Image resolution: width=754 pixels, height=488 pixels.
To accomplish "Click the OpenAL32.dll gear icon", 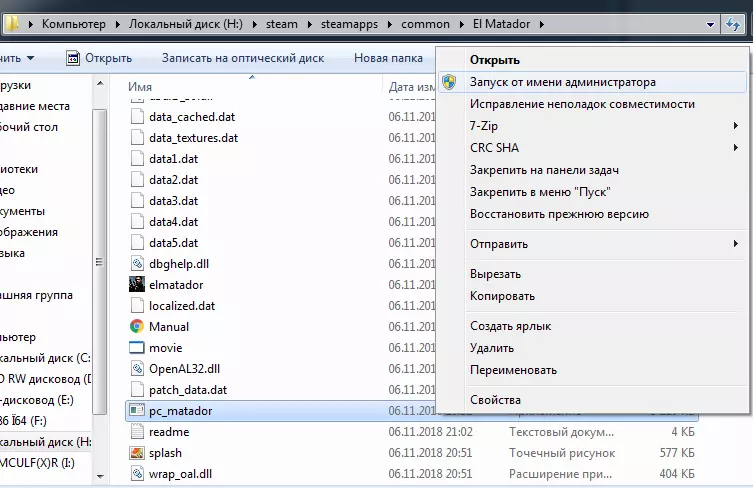I will click(137, 369).
